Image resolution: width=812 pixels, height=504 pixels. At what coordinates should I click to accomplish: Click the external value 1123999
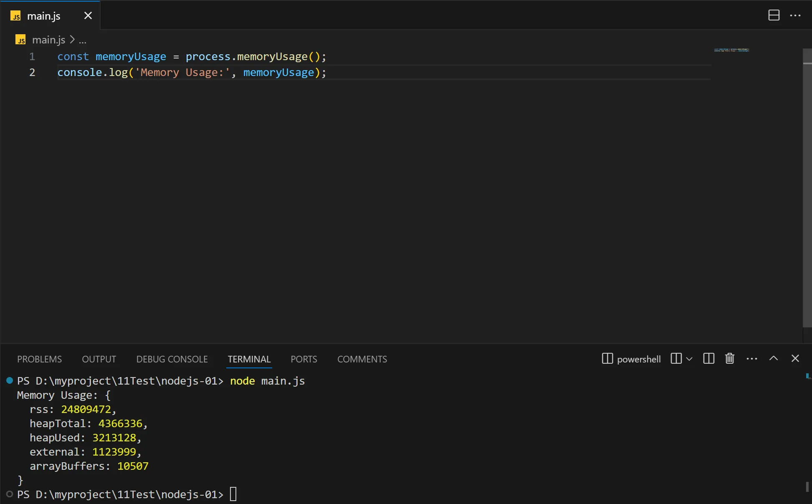coord(114,452)
